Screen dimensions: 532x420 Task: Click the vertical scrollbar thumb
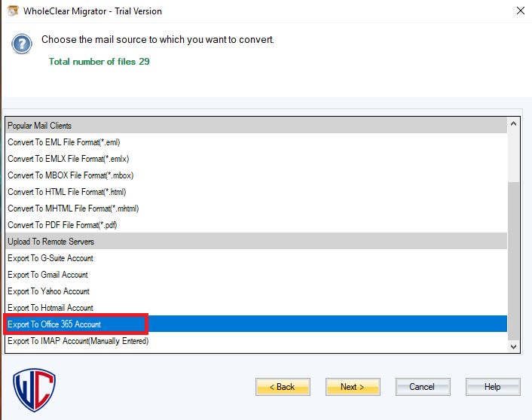[x=515, y=260]
